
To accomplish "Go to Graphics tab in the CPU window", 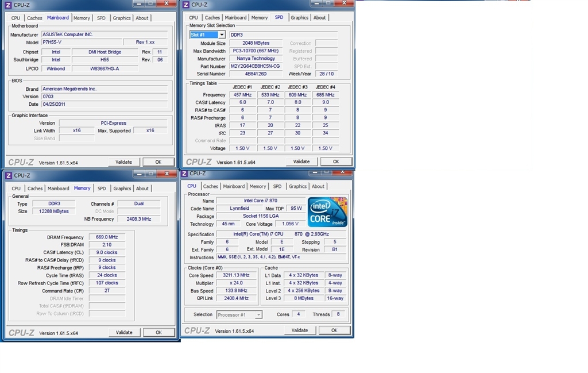I will coord(298,186).
